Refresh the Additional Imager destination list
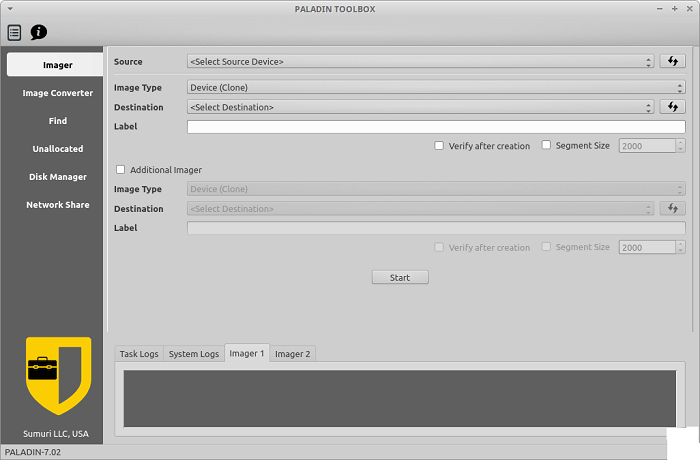Image resolution: width=700 pixels, height=460 pixels. point(672,208)
